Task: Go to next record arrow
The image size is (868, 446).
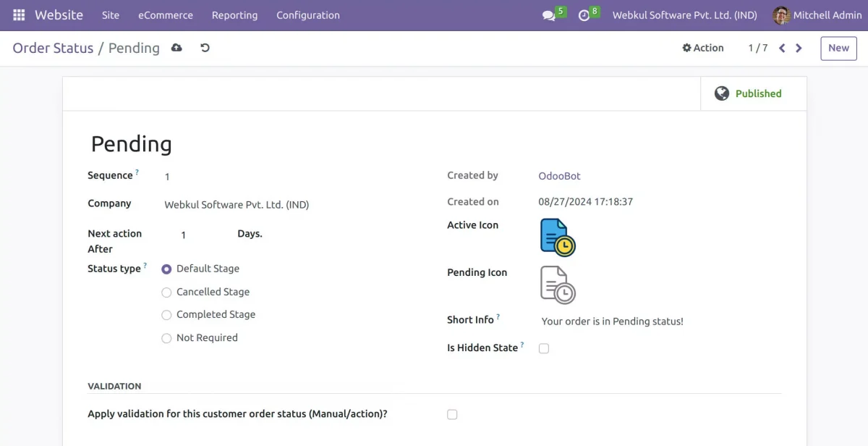Action: click(x=799, y=48)
